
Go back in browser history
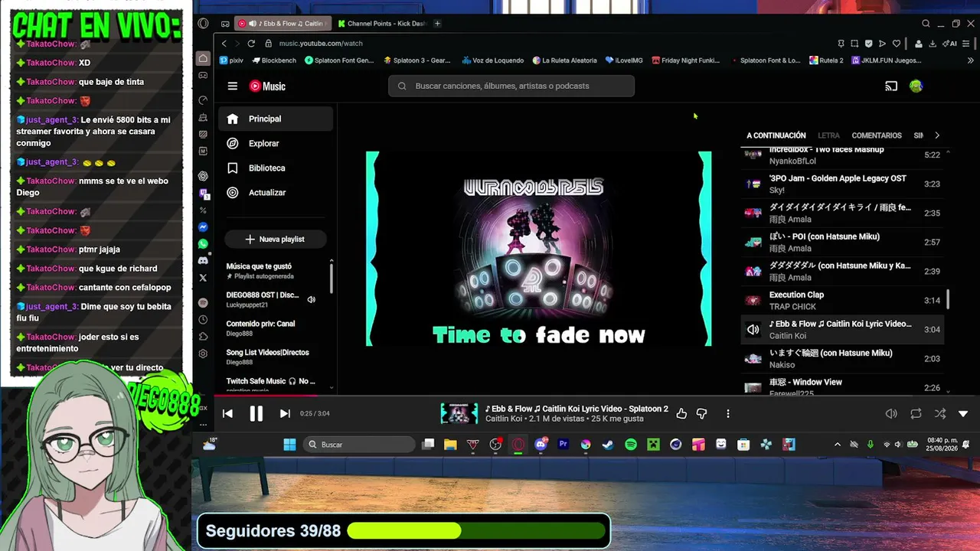pos(224,44)
